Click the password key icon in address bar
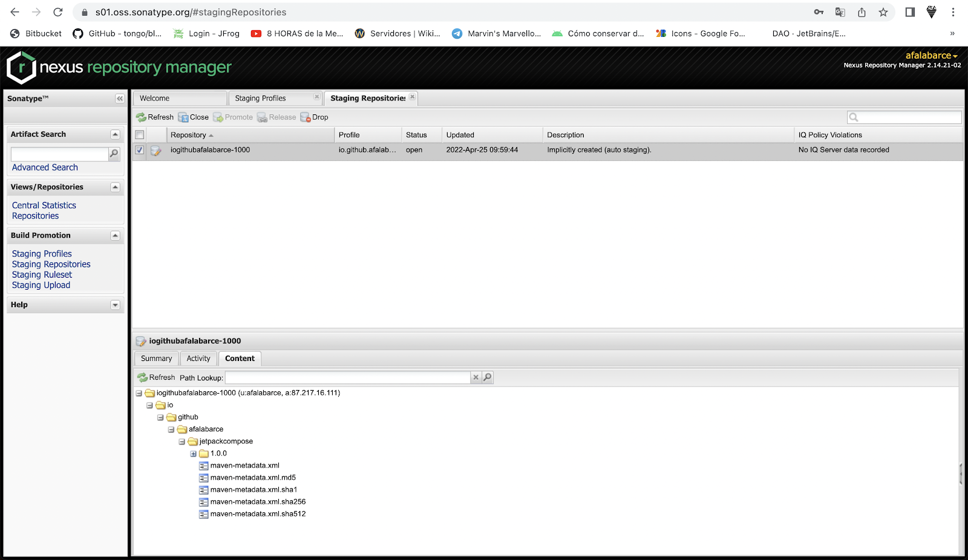Screen dimensions: 968x560 pos(819,12)
